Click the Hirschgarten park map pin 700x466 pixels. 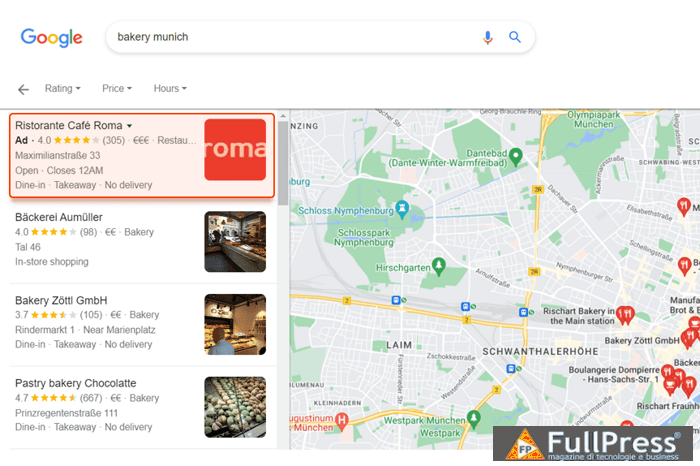pos(437,266)
